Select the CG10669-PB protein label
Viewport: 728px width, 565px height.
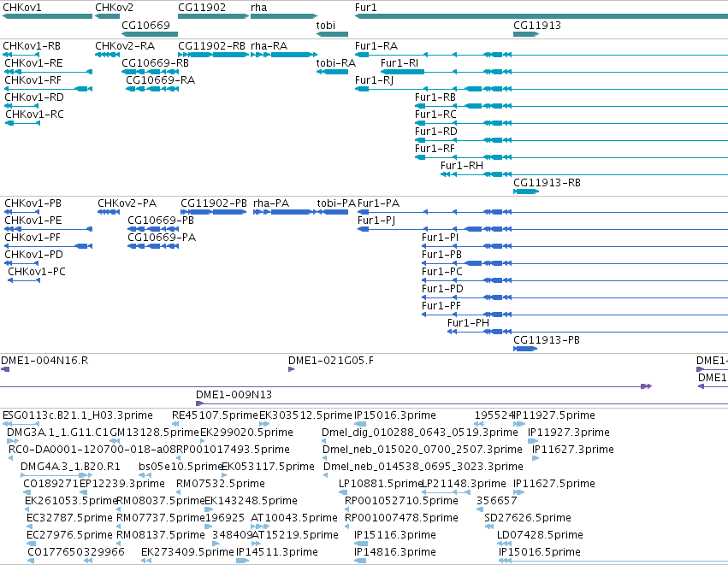(161, 221)
